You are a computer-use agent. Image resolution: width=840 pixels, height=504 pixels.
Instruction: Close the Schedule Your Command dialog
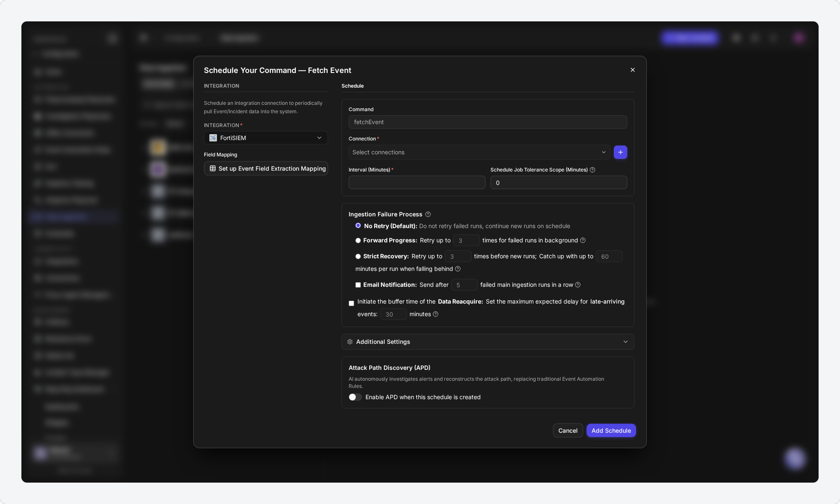(633, 70)
